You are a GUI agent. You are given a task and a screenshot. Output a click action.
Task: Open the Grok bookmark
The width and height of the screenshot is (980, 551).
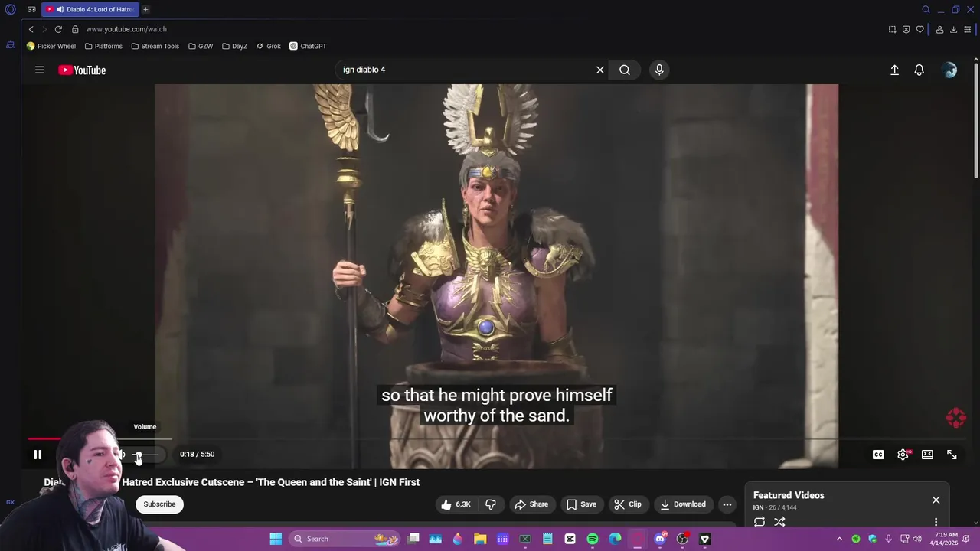coord(269,46)
